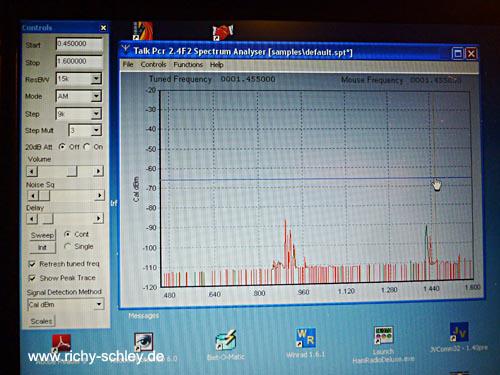Viewport: 500px width, 375px height.
Task: Open the JVComm32 desktop shortcut
Action: [x=459, y=332]
